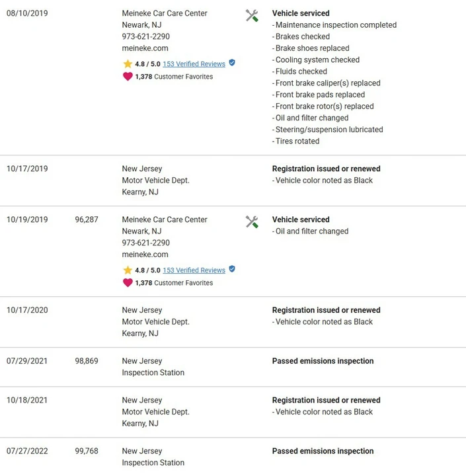Viewport: 466px width, 476px height.
Task: Click the 10/17/2019 Registration issued or renewed heading
Action: [x=326, y=169]
